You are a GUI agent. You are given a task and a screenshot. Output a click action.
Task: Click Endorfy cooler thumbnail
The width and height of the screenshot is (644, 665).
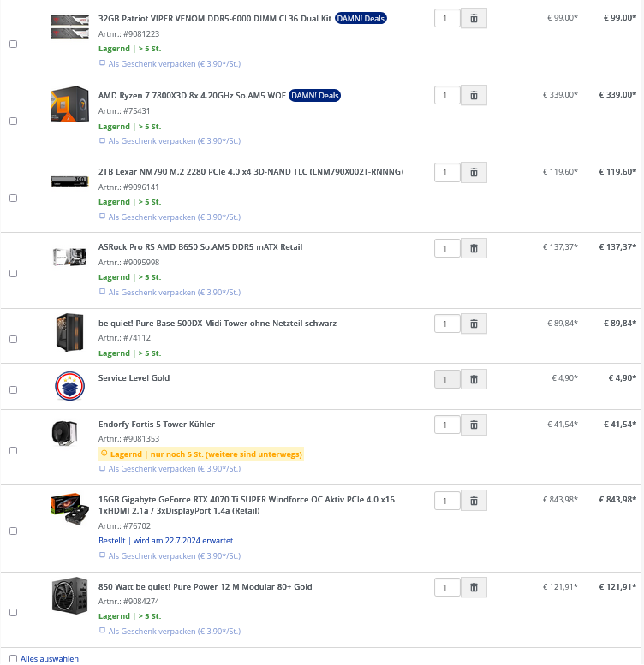(x=64, y=433)
